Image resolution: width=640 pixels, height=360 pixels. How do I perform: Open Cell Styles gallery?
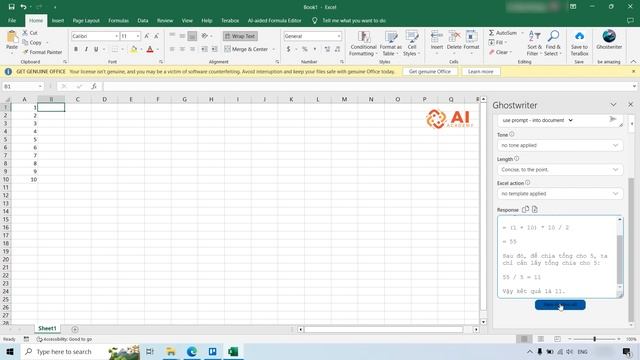[411, 43]
